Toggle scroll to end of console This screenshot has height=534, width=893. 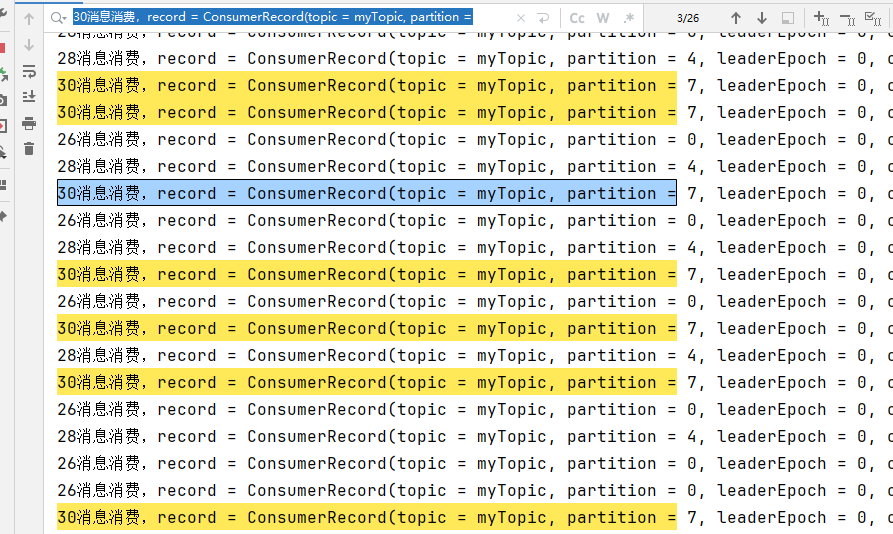[29, 97]
